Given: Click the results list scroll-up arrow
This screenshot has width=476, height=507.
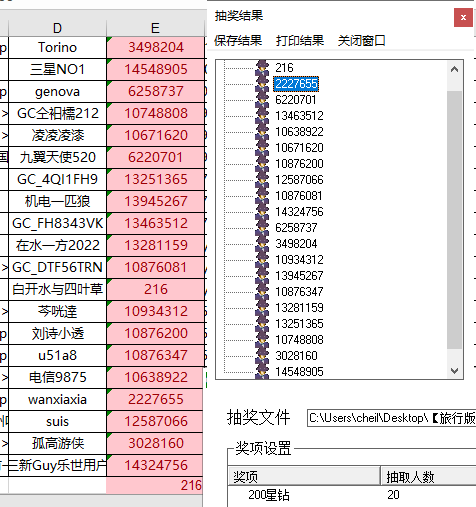Looking at the screenshot, I should coord(454,69).
